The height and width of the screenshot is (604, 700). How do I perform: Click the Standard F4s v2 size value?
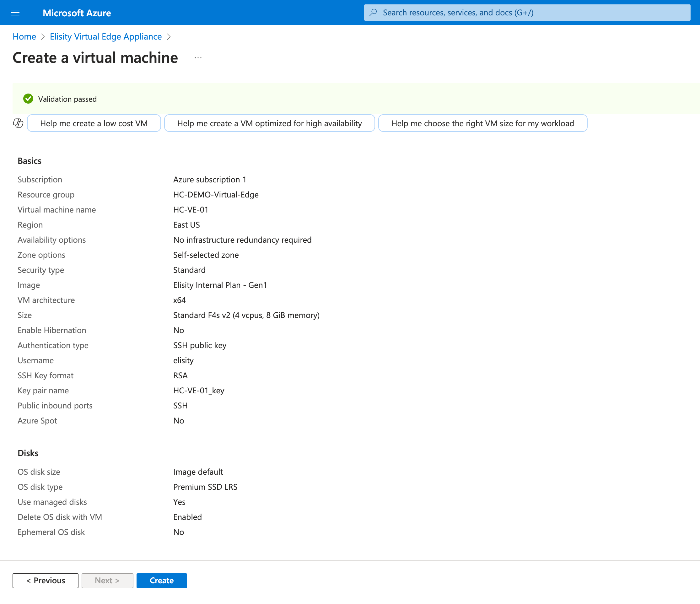pyautogui.click(x=246, y=315)
